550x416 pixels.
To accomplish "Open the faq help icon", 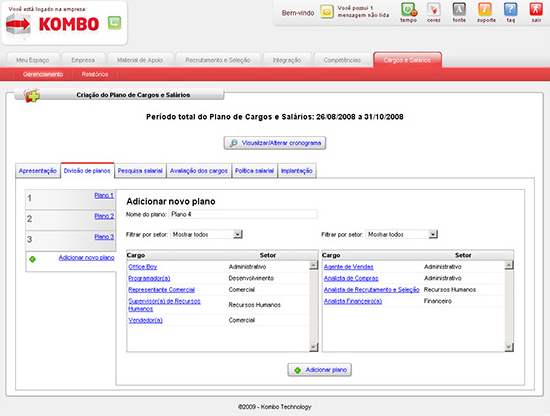I will [x=510, y=9].
